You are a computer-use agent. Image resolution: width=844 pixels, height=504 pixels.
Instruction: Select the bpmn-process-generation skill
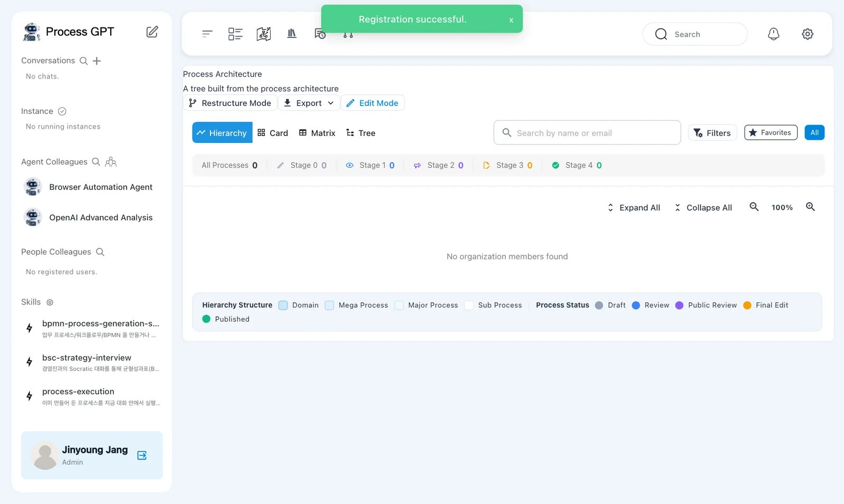coord(92,328)
